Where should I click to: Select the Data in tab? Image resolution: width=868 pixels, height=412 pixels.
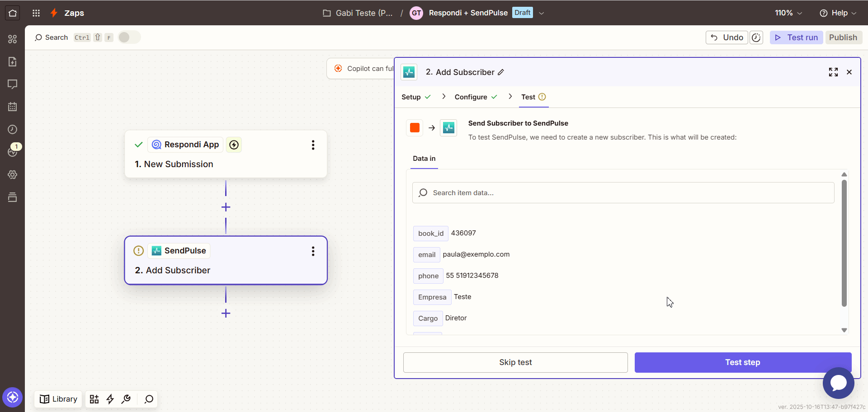(x=424, y=159)
